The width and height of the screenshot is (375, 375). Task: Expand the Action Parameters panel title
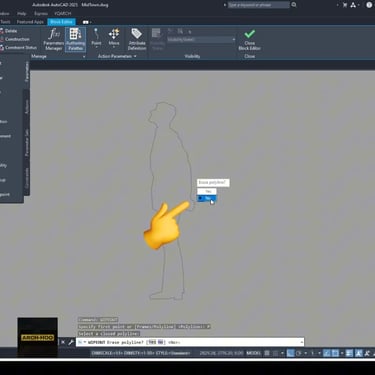(117, 56)
